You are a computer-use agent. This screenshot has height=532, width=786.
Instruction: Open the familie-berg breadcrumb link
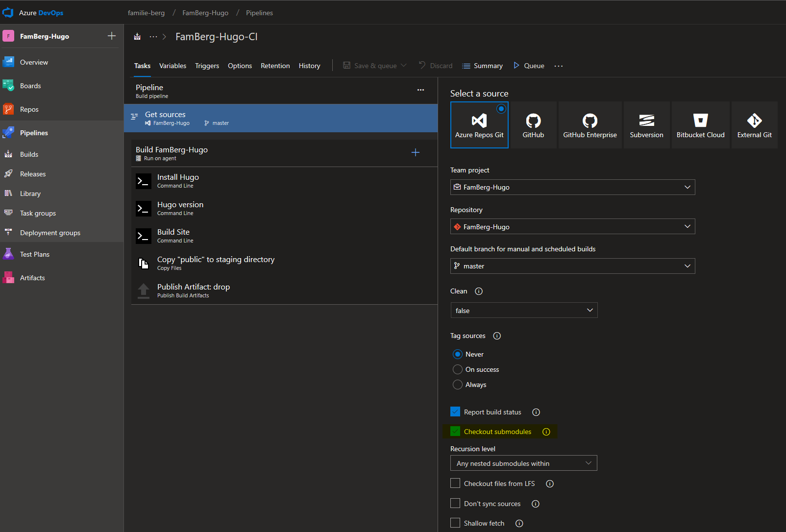coord(146,12)
